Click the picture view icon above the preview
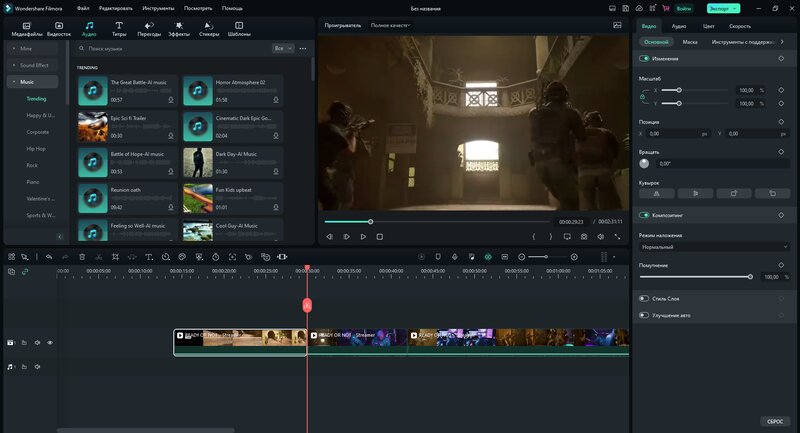The height and width of the screenshot is (433, 800). click(617, 25)
